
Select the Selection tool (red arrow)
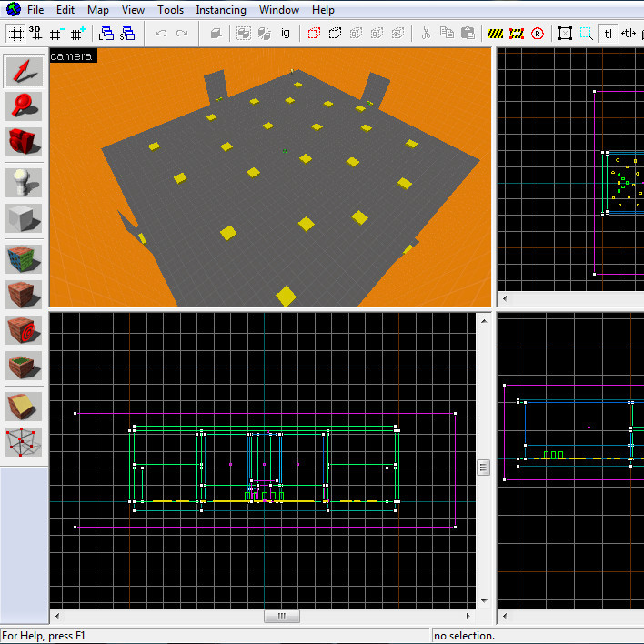coord(24,72)
